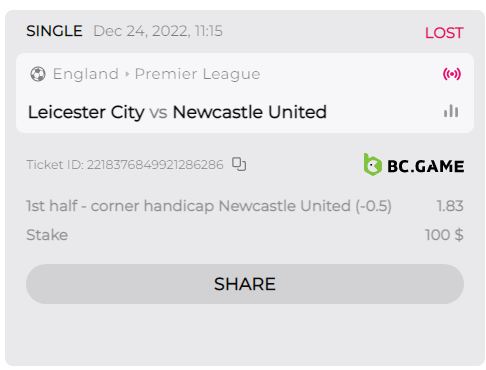This screenshot has height=370, width=486.
Task: Click the corner handicap bet description
Action: [209, 206]
